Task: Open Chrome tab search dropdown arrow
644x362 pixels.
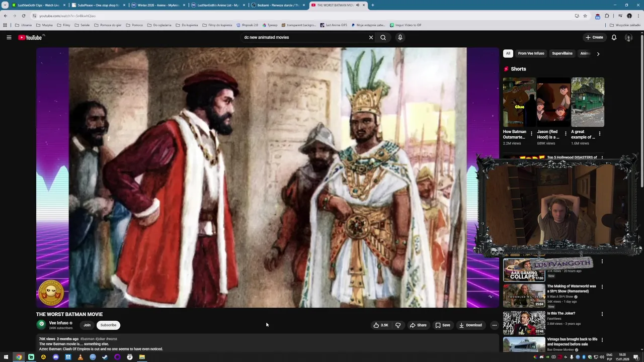Action: tap(5, 5)
